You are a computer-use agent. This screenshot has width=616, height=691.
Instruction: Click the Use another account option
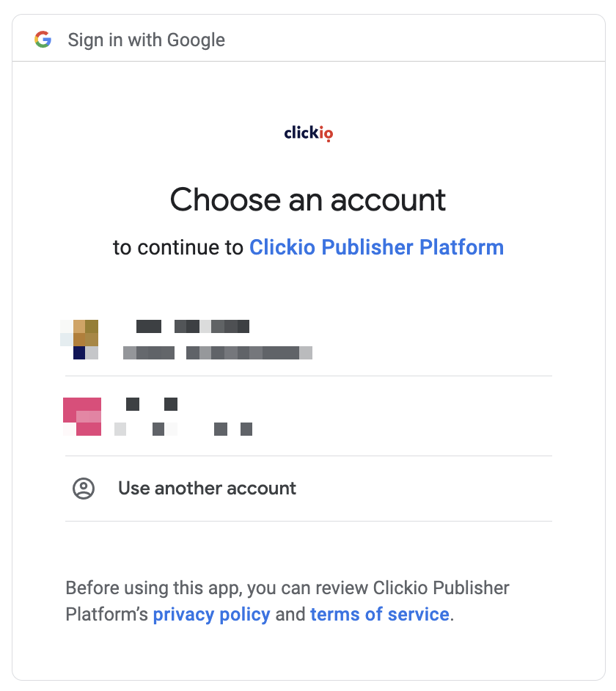pos(309,489)
